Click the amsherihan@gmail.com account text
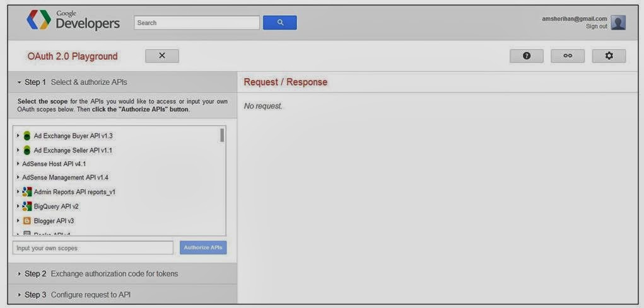The width and height of the screenshot is (644, 308). 574,19
